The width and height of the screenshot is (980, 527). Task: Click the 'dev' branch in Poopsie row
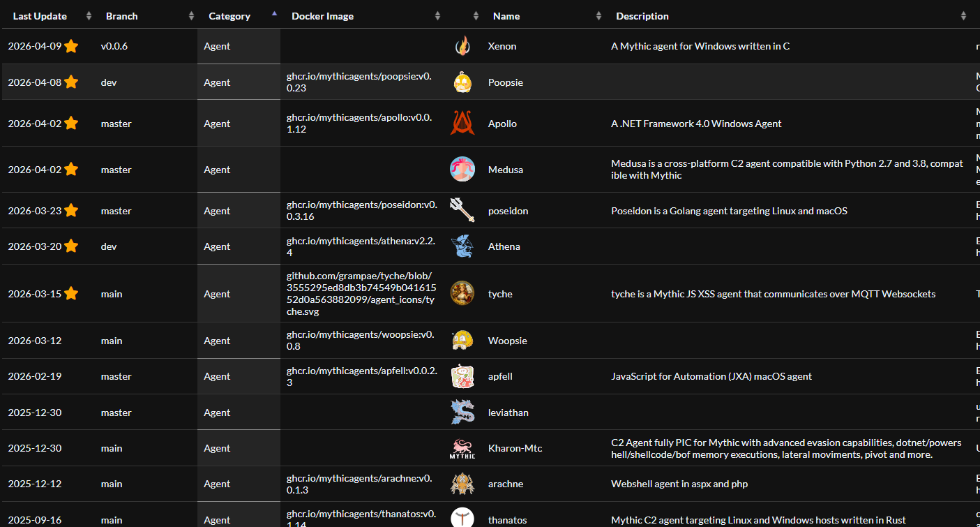point(109,82)
